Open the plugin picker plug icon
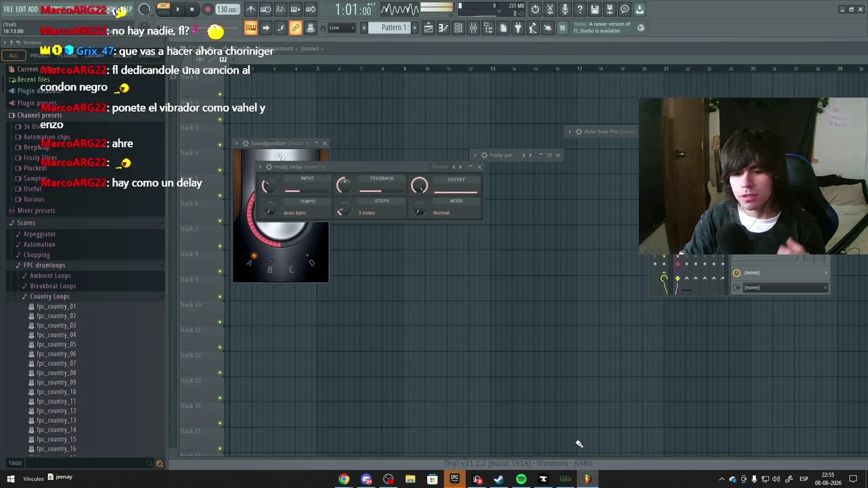This screenshot has width=868, height=488. tap(518, 28)
